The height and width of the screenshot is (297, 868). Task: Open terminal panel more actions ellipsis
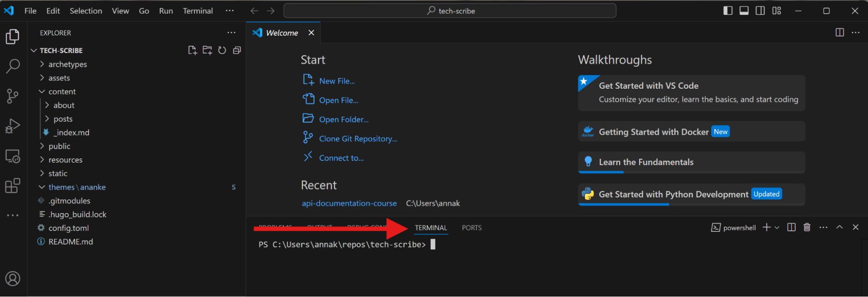[823, 227]
